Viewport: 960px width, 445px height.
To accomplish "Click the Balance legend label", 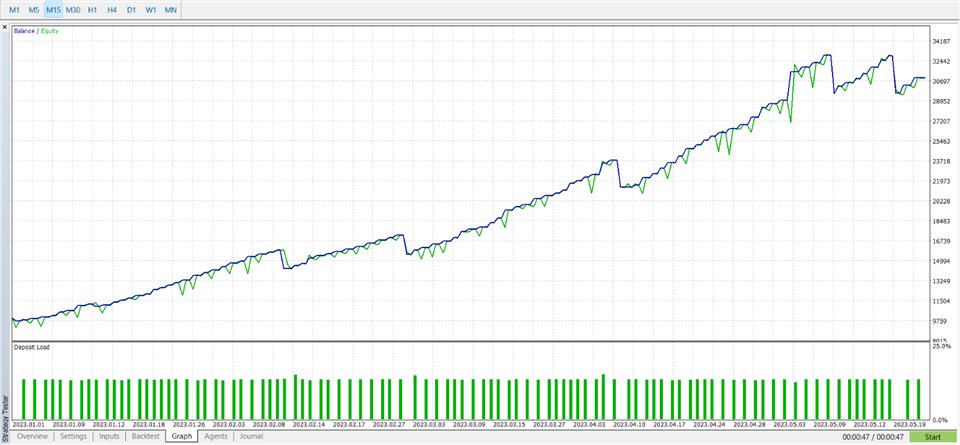I will click(23, 31).
